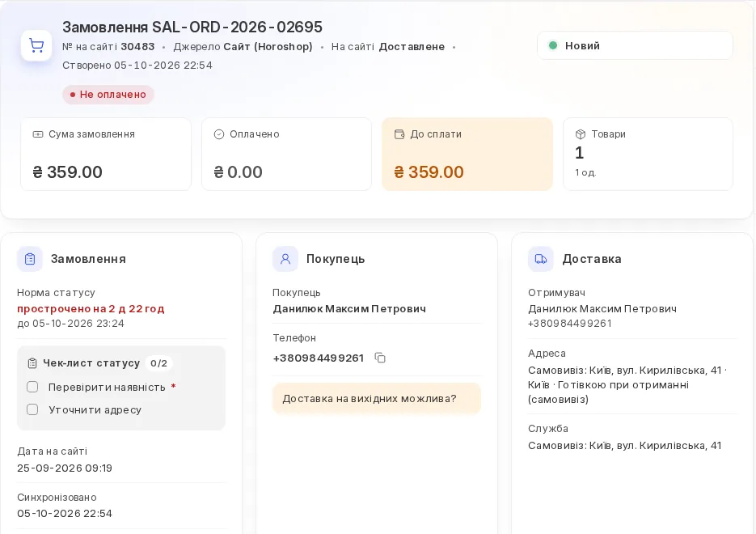The width and height of the screenshot is (756, 534).
Task: Click the truck icon beside Доставка heading
Action: pyautogui.click(x=541, y=259)
